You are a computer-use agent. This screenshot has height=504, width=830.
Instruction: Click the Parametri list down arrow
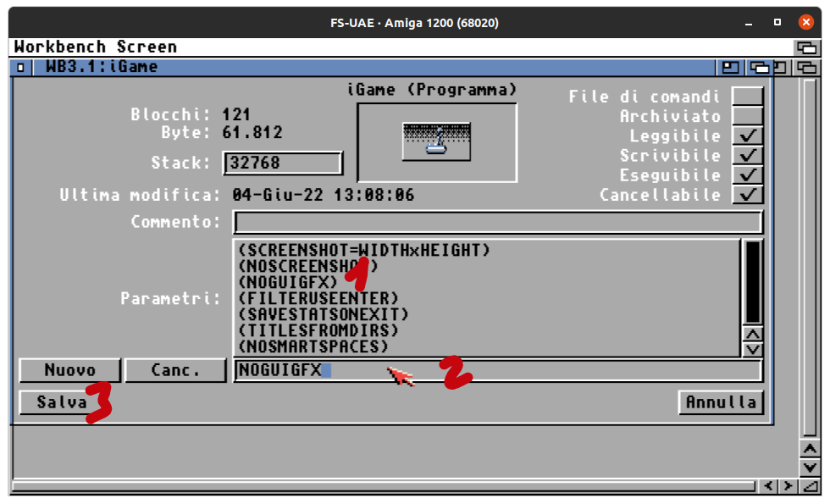click(753, 349)
